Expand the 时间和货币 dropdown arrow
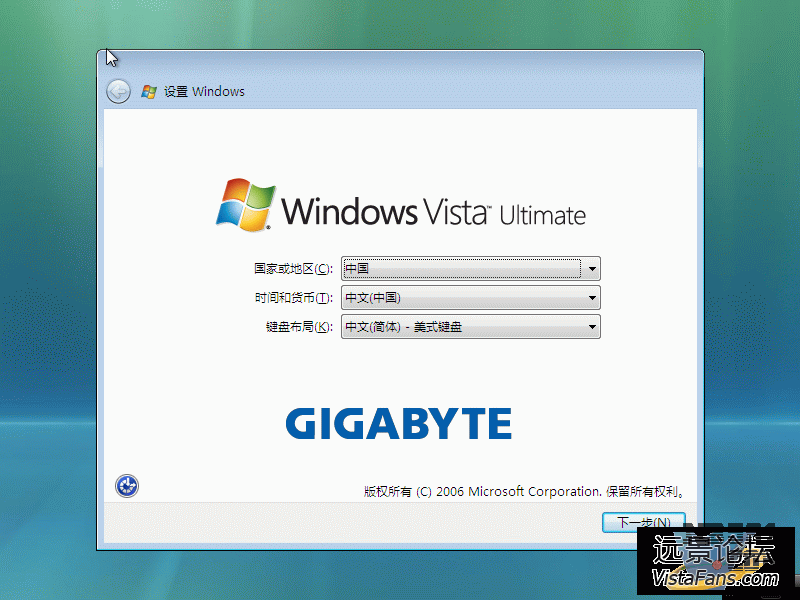The width and height of the screenshot is (800, 600). (x=592, y=298)
